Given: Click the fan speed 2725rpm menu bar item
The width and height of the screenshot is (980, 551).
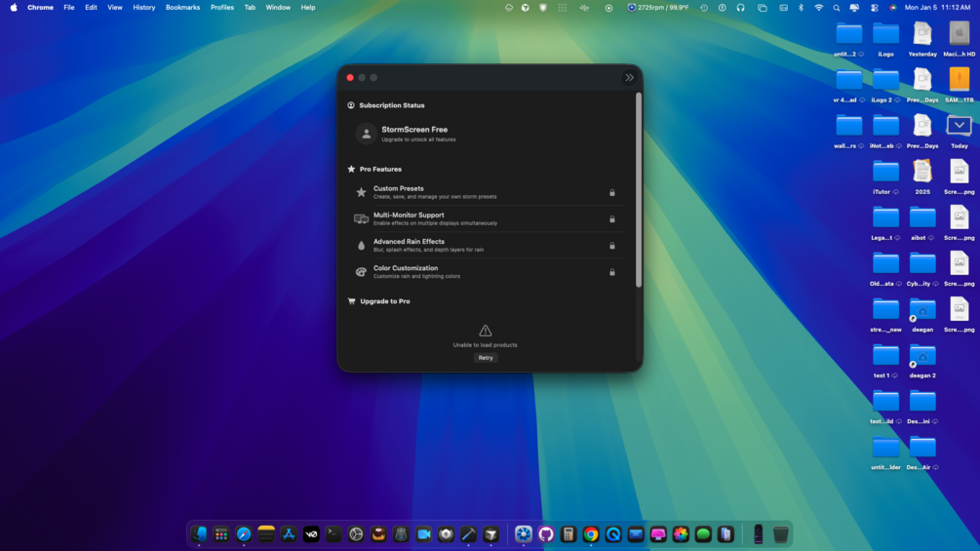Looking at the screenshot, I should click(657, 8).
